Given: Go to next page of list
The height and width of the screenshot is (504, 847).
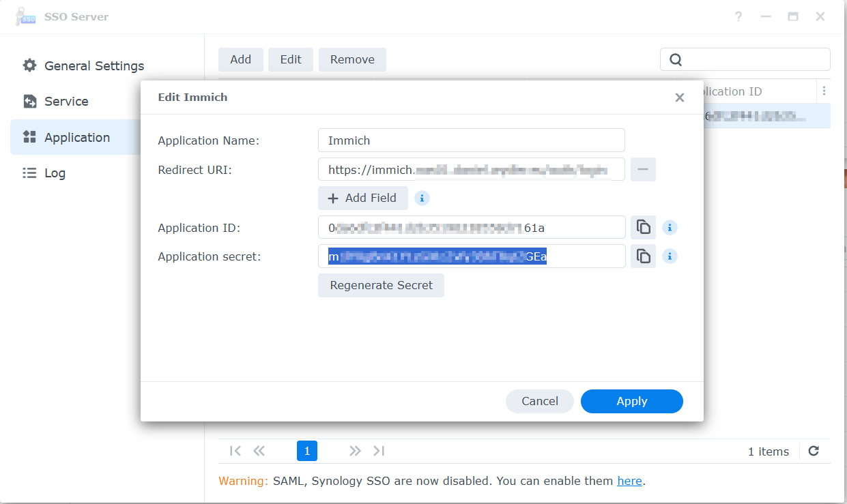Looking at the screenshot, I should pyautogui.click(x=355, y=451).
